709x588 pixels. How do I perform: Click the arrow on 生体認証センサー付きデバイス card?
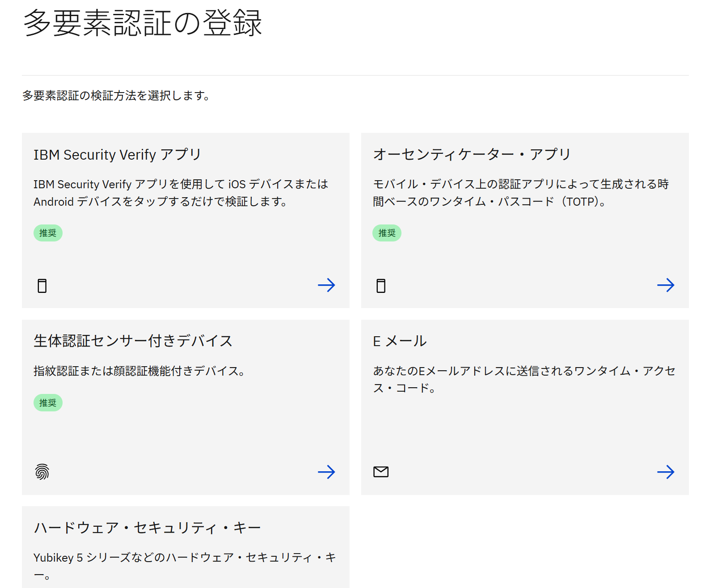[x=326, y=472]
